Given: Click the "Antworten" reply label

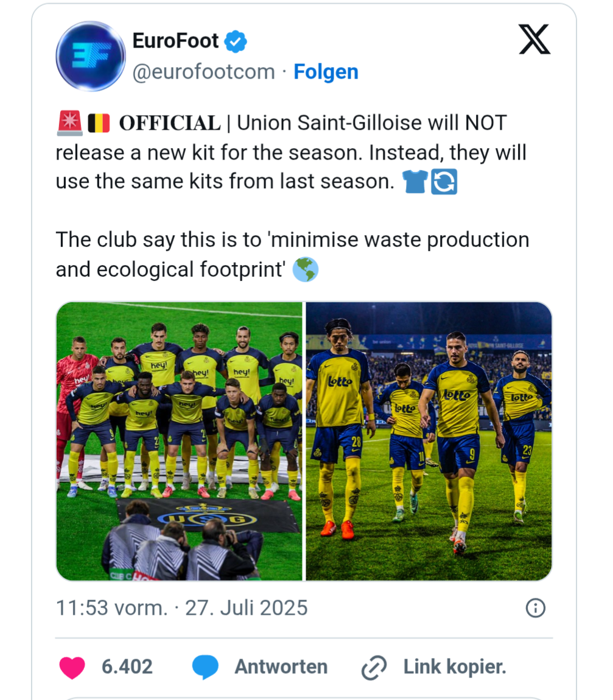Looking at the screenshot, I should (x=281, y=667).
